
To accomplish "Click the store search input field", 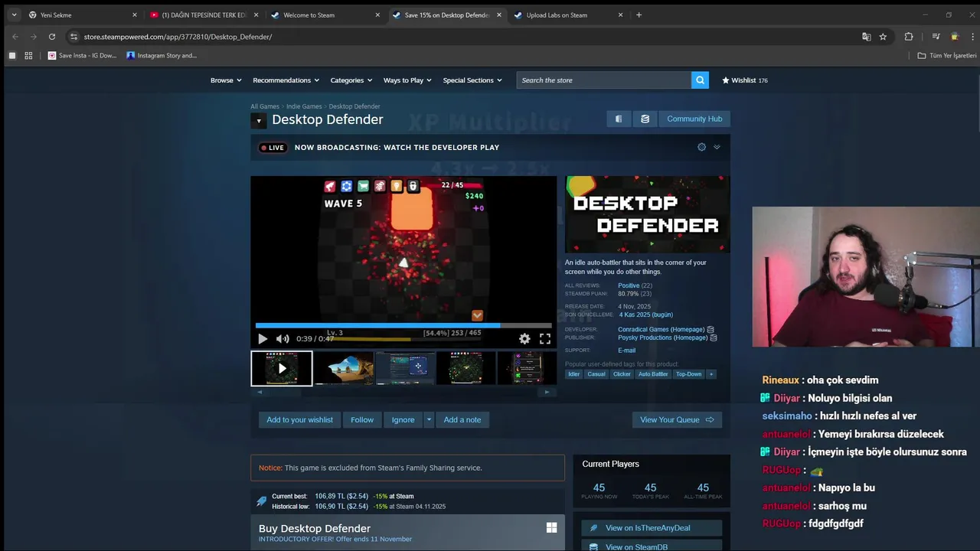I will click(604, 80).
